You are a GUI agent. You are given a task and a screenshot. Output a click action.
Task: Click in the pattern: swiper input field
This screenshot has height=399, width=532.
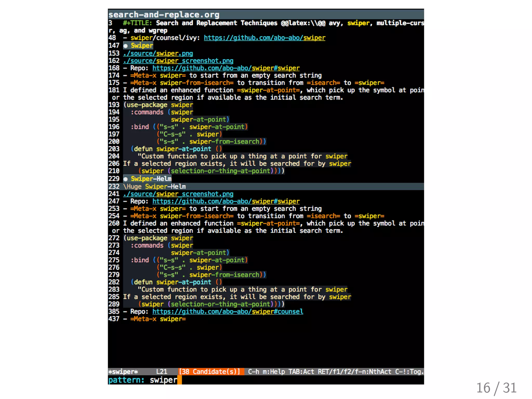tap(164, 380)
